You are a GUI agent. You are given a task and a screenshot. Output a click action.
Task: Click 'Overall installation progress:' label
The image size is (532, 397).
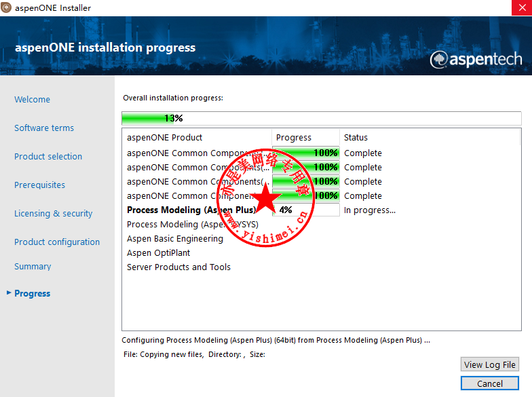coord(173,98)
